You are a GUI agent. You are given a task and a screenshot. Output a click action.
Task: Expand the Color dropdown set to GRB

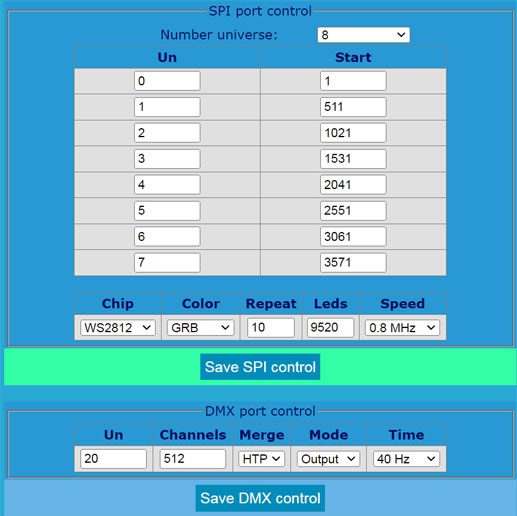coord(200,328)
